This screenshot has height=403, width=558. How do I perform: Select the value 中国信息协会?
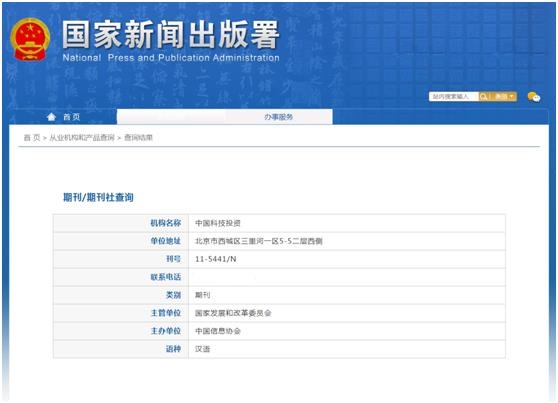[218, 331]
